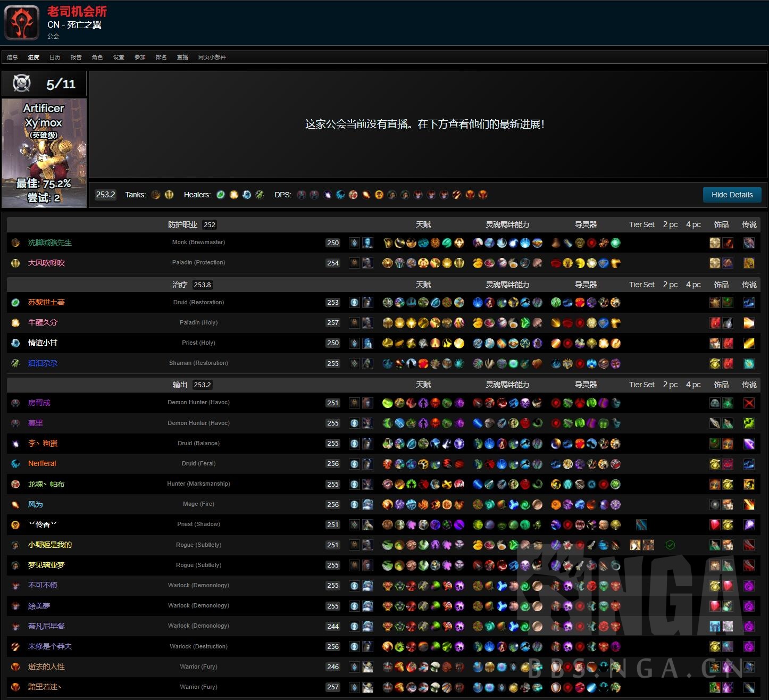
Task: Click the red X legendary icon in 房胥成 row
Action: coord(749,403)
